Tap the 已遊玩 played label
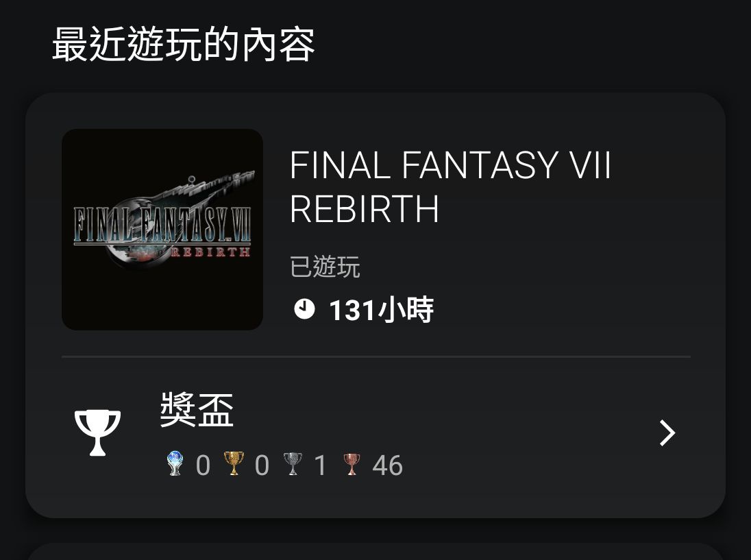751x560 pixels. click(325, 267)
